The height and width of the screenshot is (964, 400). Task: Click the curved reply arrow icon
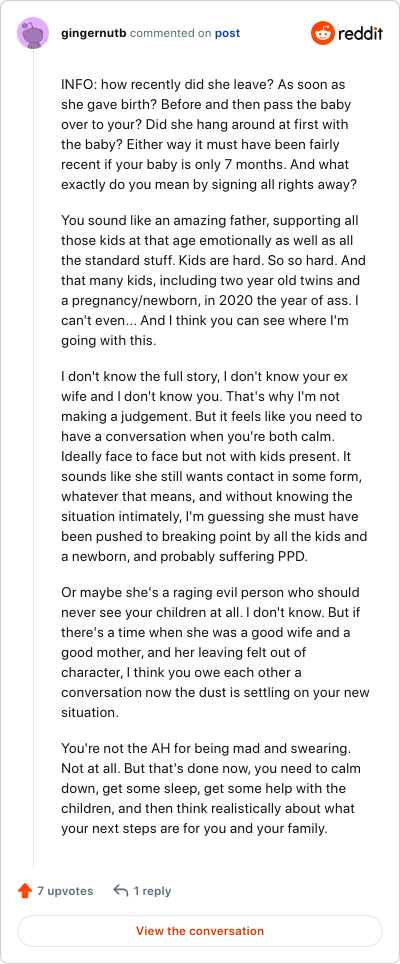pos(121,891)
